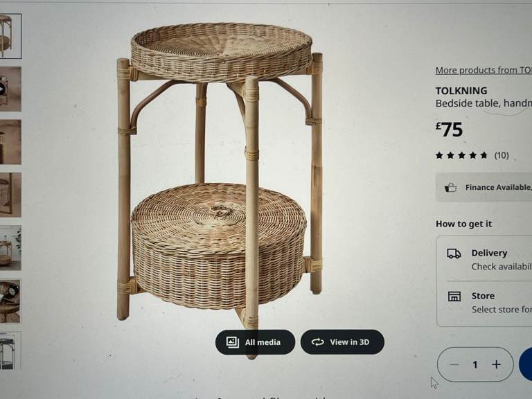
Task: Select the third product thumbnail
Action: (x=10, y=142)
